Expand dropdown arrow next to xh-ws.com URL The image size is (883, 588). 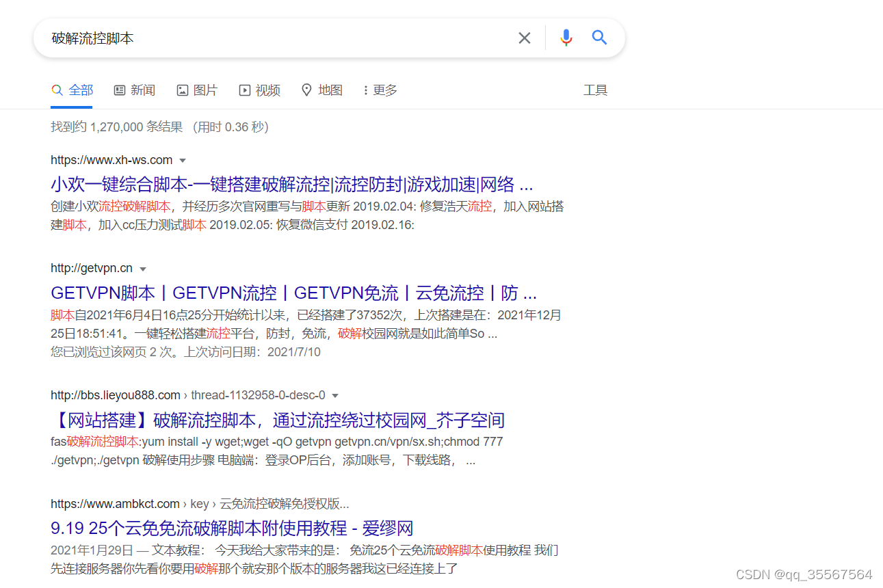coord(183,161)
